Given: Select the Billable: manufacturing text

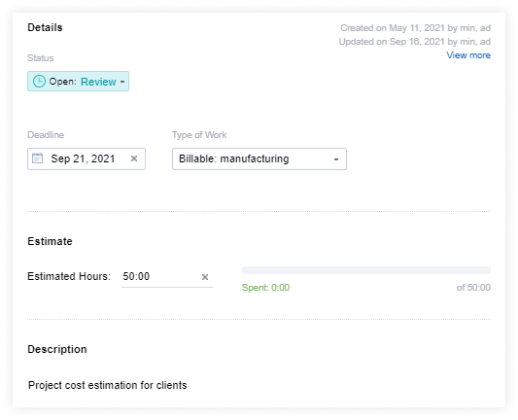Looking at the screenshot, I should point(233,158).
